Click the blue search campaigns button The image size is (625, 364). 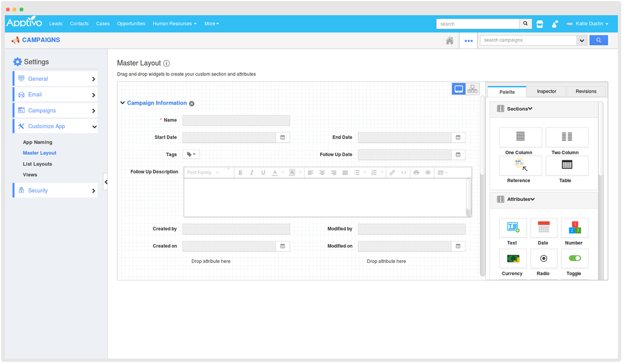[598, 40]
